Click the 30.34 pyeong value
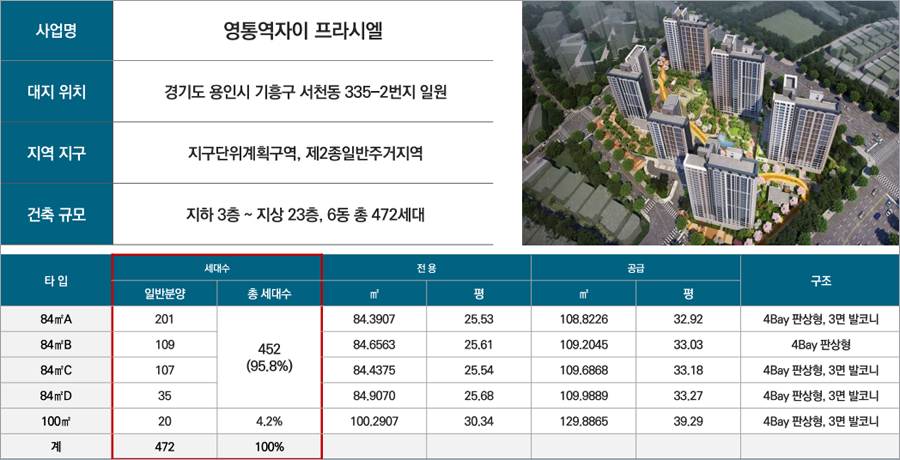The height and width of the screenshot is (460, 900). (x=479, y=422)
